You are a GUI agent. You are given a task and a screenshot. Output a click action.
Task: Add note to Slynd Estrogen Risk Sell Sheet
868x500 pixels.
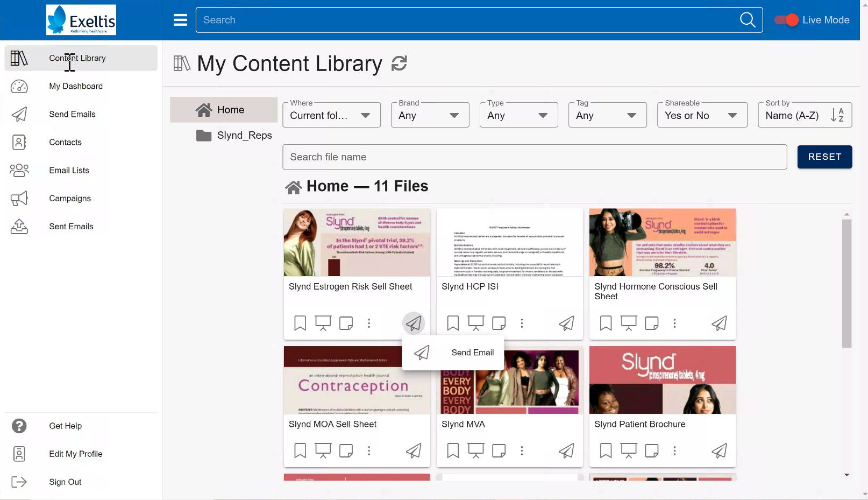coord(346,323)
